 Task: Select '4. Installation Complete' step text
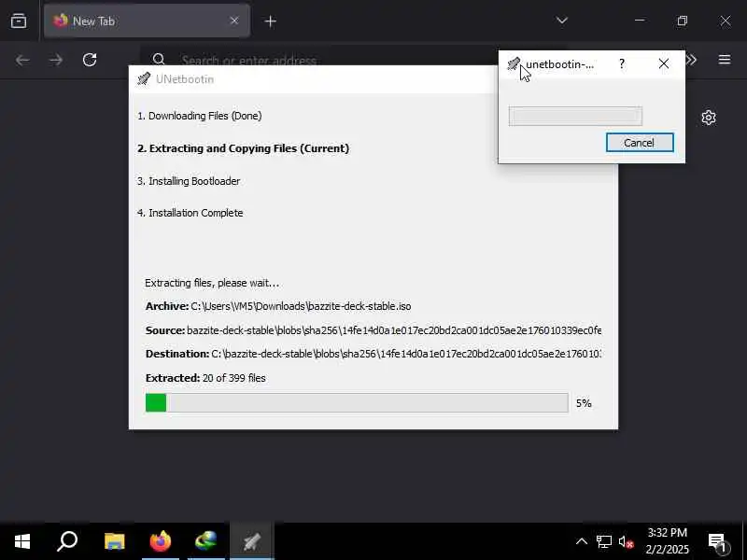(x=190, y=213)
